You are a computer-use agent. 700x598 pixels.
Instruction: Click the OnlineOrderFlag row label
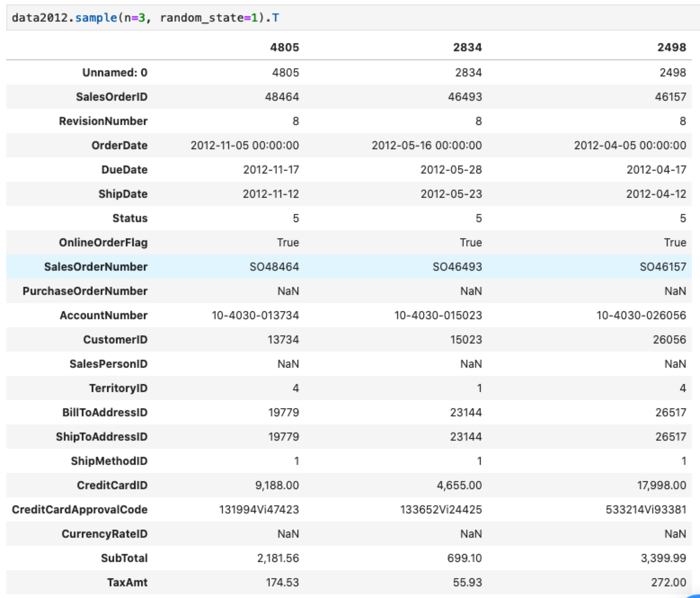click(103, 243)
